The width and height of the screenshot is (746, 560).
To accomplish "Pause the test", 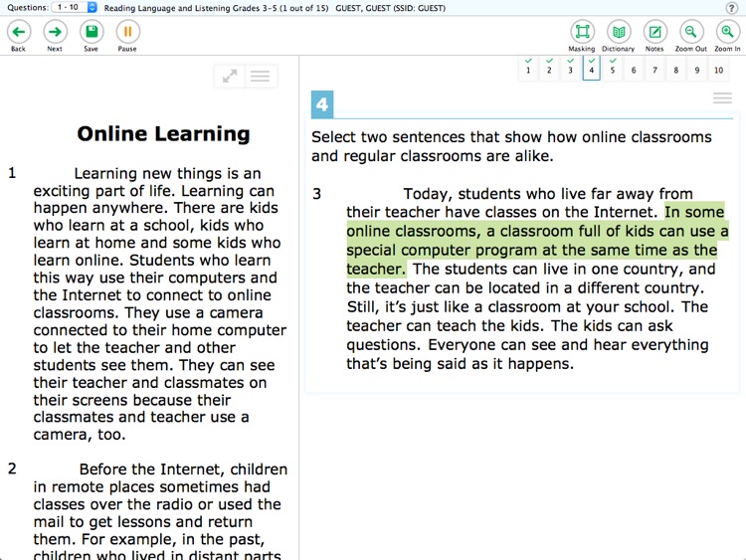I will [128, 32].
